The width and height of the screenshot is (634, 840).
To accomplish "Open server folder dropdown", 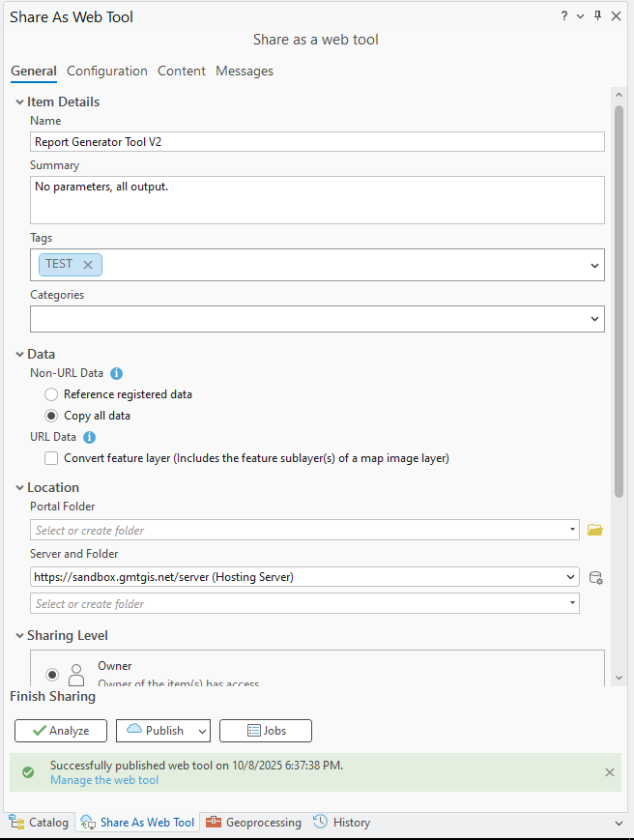I will (x=572, y=603).
